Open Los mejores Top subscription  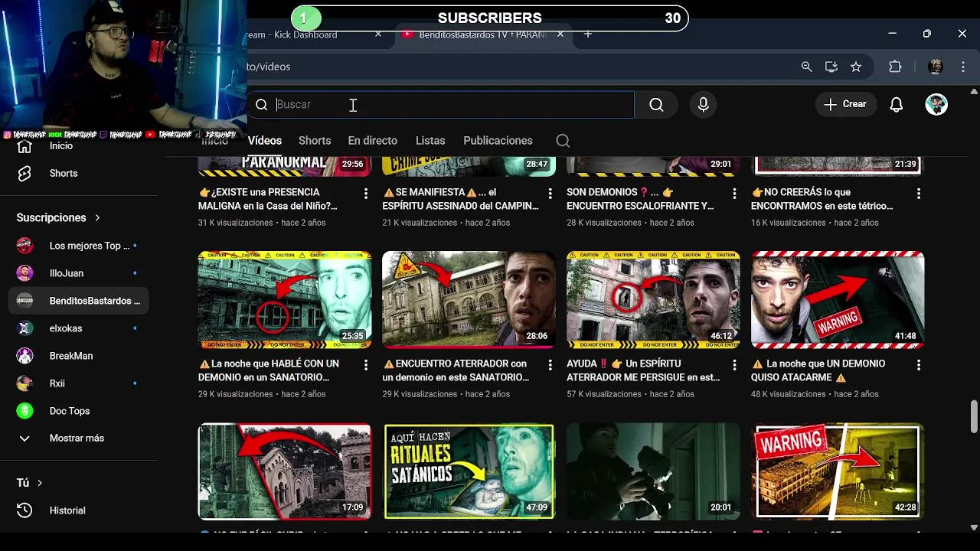pos(78,246)
